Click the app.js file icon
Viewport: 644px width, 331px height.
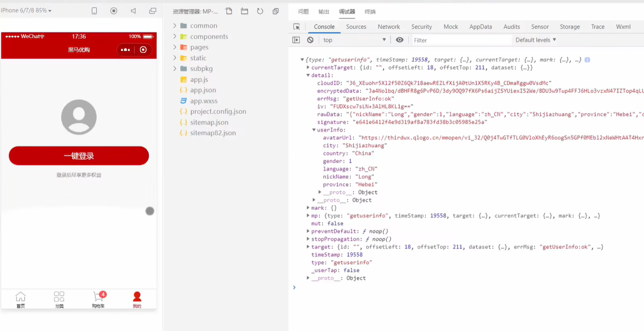184,80
